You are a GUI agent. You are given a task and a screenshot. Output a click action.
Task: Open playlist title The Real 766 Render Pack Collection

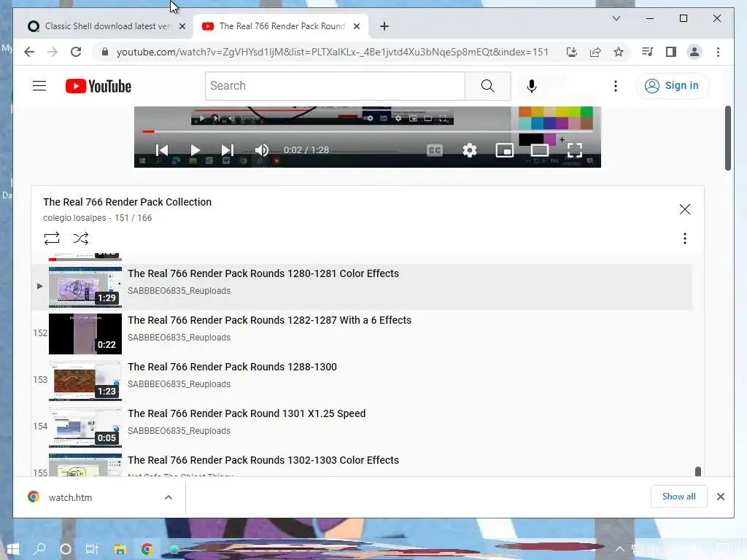point(127,202)
